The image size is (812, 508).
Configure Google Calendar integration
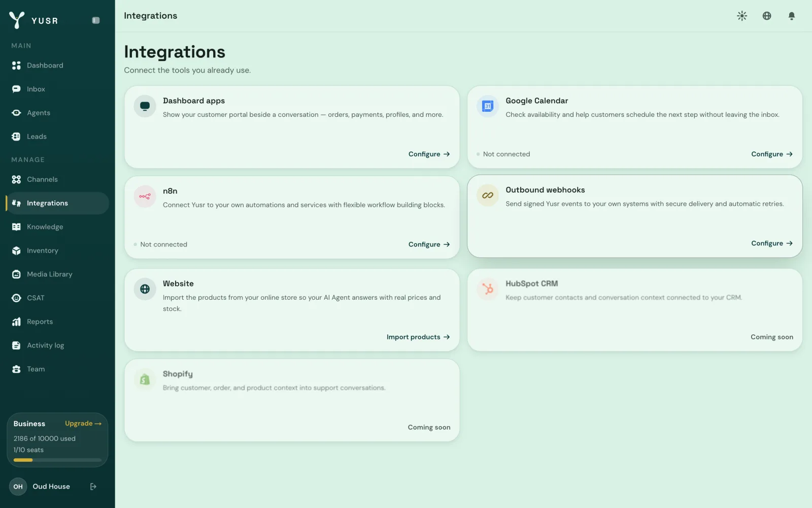(772, 154)
